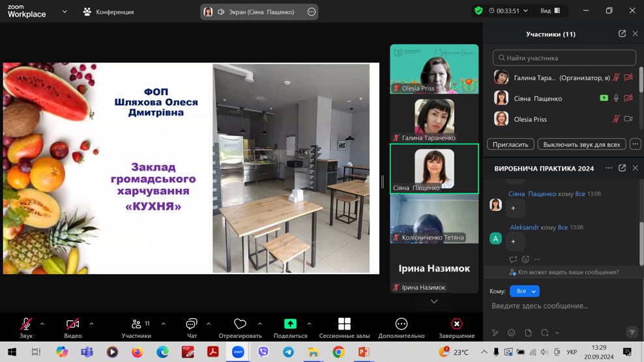Click the green Share screen icon
Viewport: 644px width, 362px height.
[x=290, y=324]
